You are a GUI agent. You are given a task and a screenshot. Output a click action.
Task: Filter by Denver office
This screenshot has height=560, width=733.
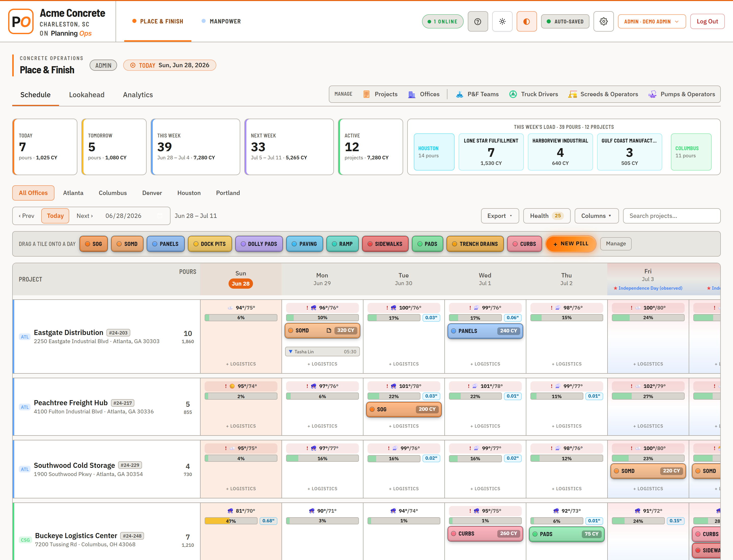click(152, 193)
